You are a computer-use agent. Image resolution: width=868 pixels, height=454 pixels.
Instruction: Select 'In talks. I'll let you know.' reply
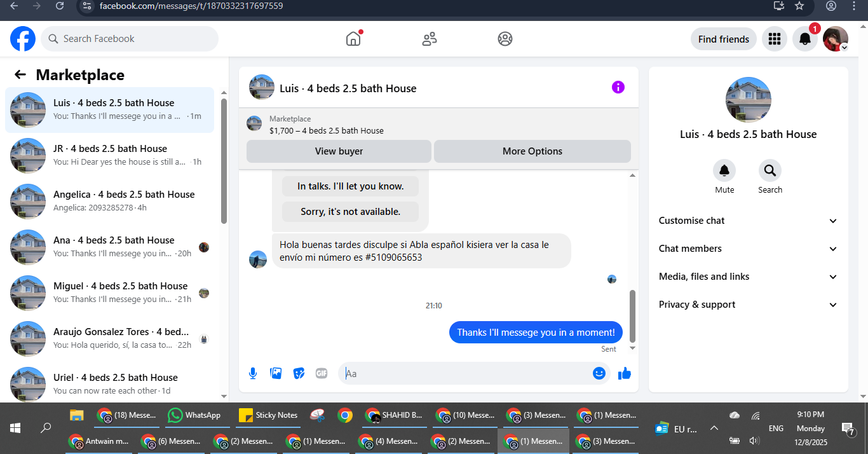click(351, 186)
